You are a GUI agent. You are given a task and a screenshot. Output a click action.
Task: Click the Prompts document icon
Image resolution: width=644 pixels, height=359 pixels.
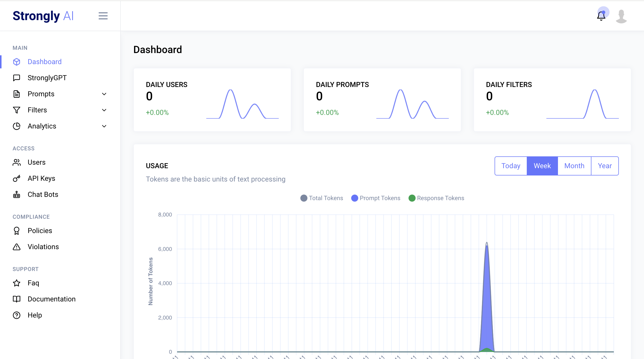[17, 94]
